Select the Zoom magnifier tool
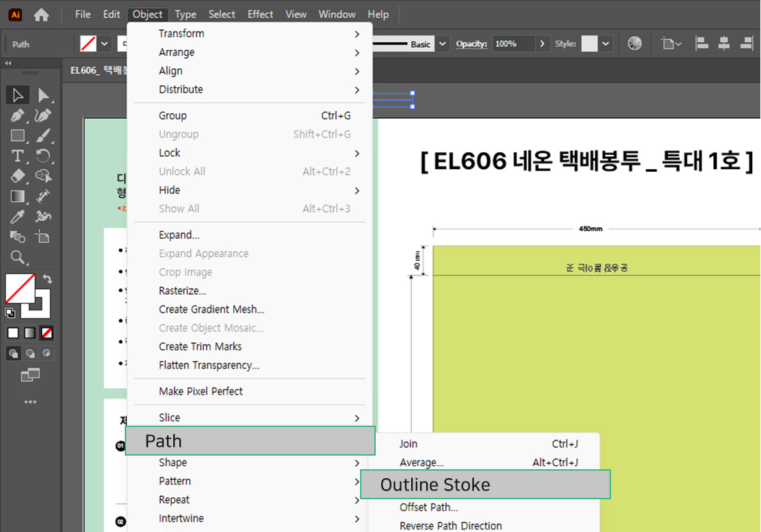This screenshot has height=532, width=761. 18,257
